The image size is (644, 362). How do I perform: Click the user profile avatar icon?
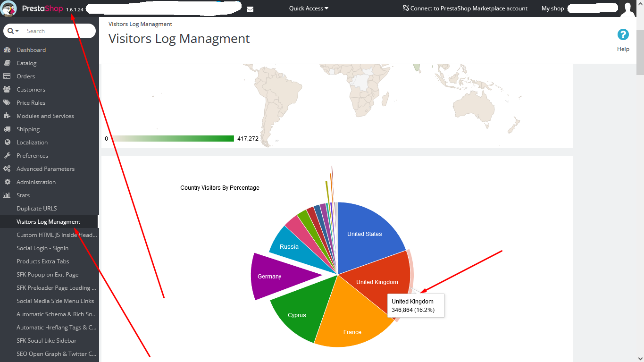tap(628, 8)
